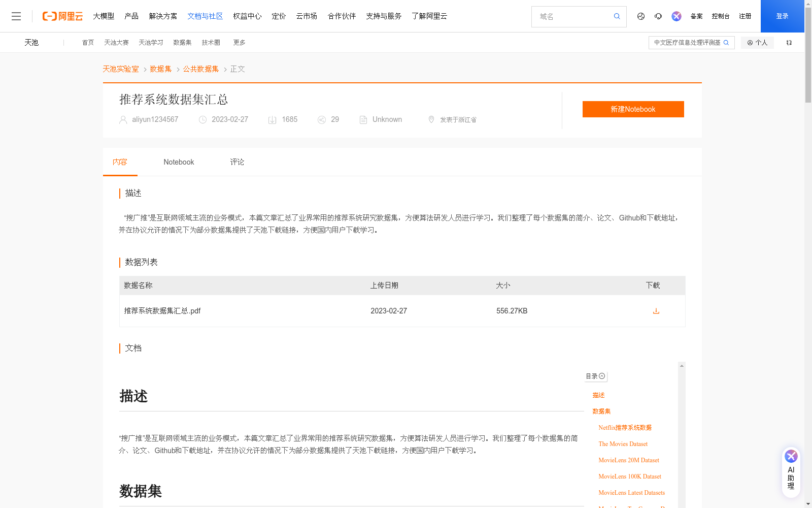Toggle fullscreen with the expand icon
The height and width of the screenshot is (508, 812).
(789, 43)
